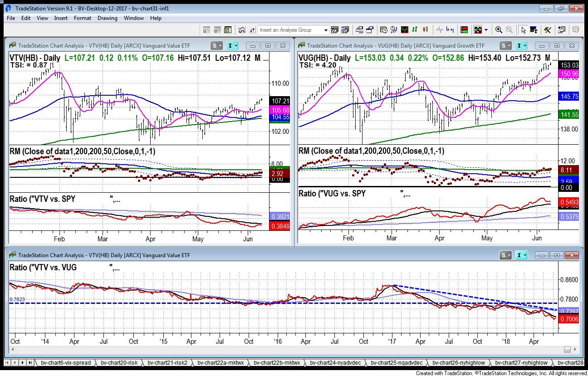Click the ratio chart horizontal scrollbar thumb
The image size is (588, 376).
click(x=567, y=349)
